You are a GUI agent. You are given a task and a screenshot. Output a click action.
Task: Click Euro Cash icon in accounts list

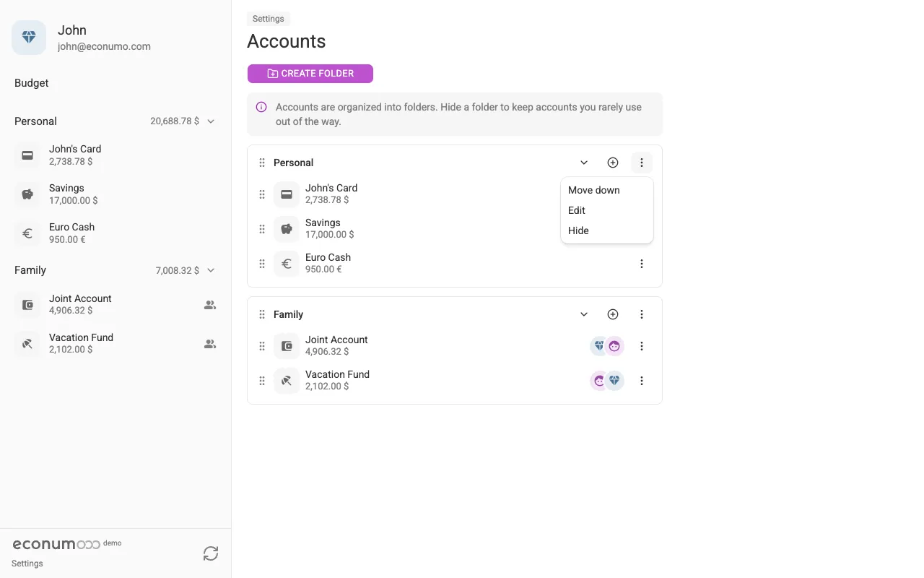point(287,264)
